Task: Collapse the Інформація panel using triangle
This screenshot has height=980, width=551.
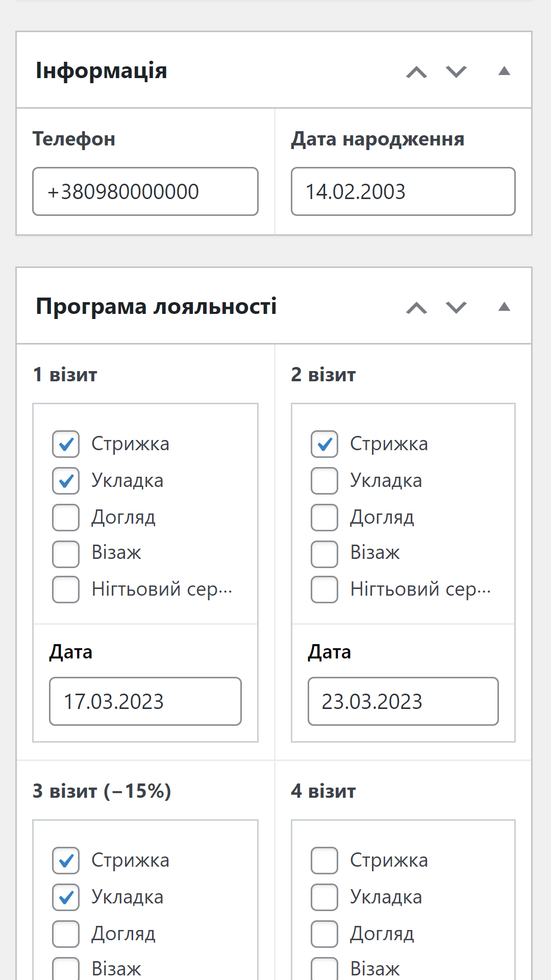Action: click(504, 71)
